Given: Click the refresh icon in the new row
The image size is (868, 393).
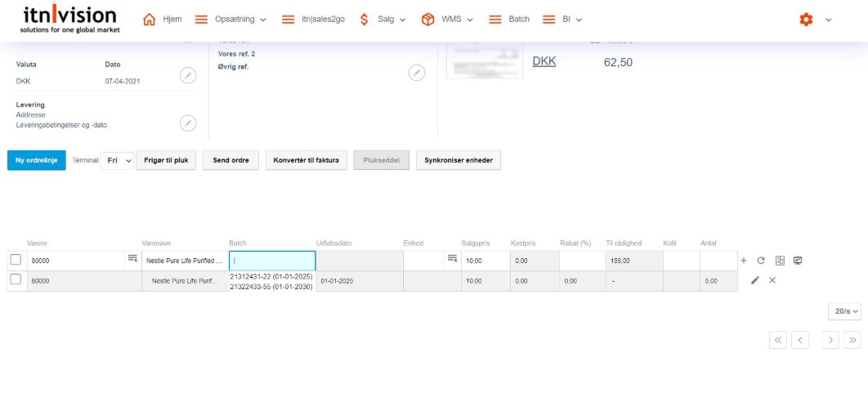Looking at the screenshot, I should tap(761, 261).
